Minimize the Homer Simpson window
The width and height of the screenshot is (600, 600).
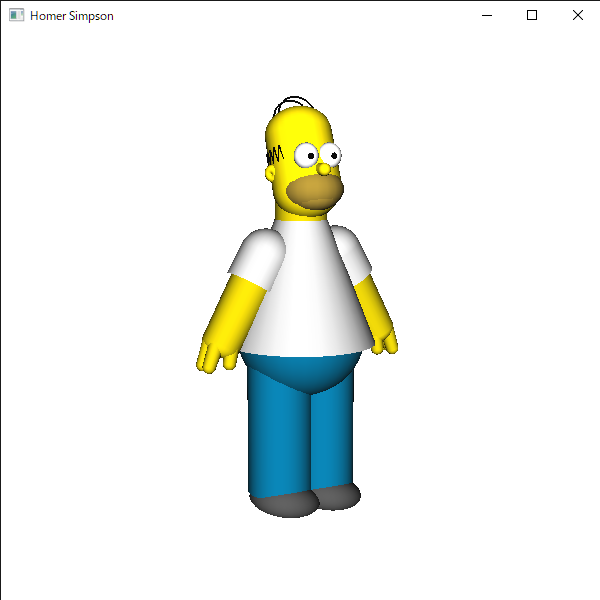[x=487, y=15]
